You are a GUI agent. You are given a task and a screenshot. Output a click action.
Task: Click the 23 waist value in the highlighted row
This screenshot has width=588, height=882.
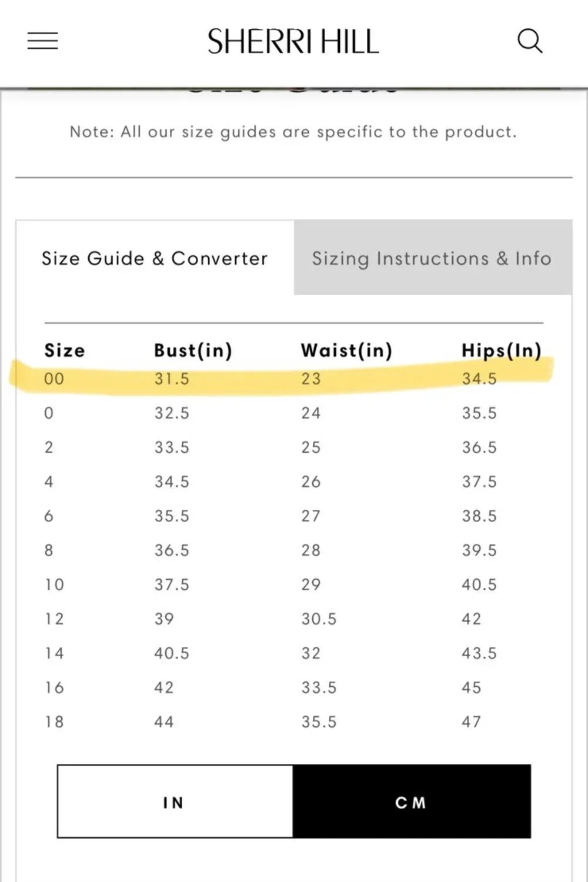311,379
